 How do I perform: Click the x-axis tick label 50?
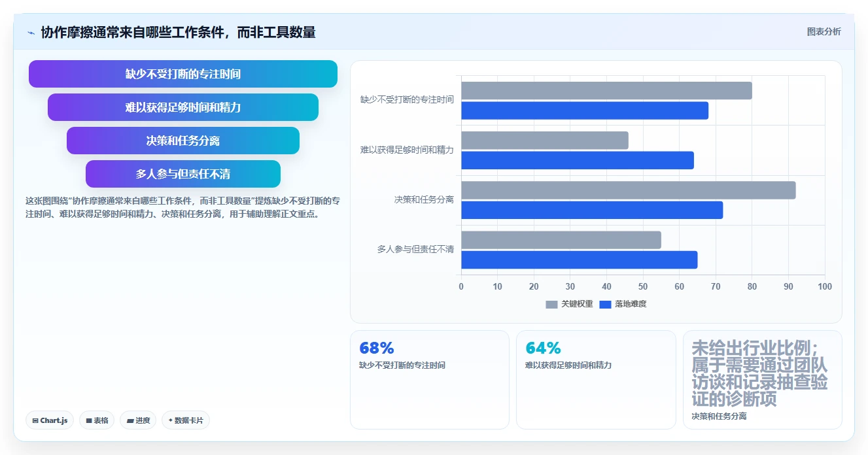click(x=643, y=286)
